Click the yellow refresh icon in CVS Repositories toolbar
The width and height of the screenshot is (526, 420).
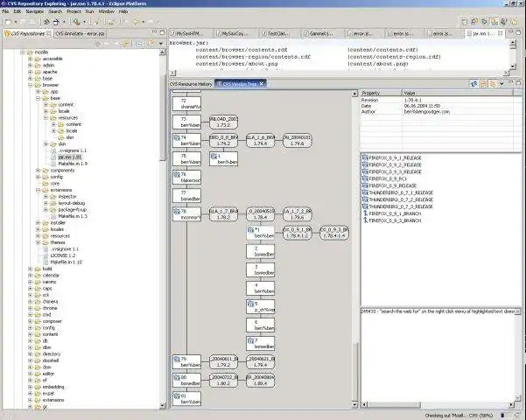(x=126, y=44)
